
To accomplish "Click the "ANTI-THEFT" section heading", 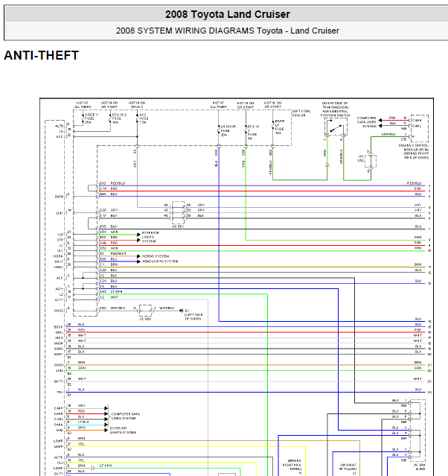I will (x=41, y=56).
